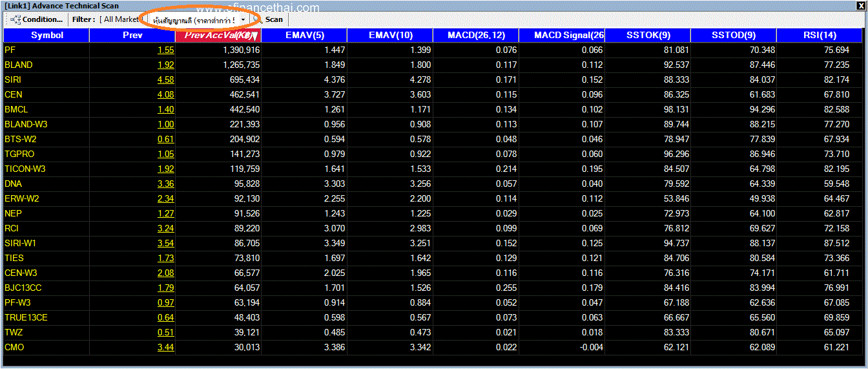This screenshot has width=868, height=369.
Task: Select the ERW-W2 symbol
Action: pos(22,198)
